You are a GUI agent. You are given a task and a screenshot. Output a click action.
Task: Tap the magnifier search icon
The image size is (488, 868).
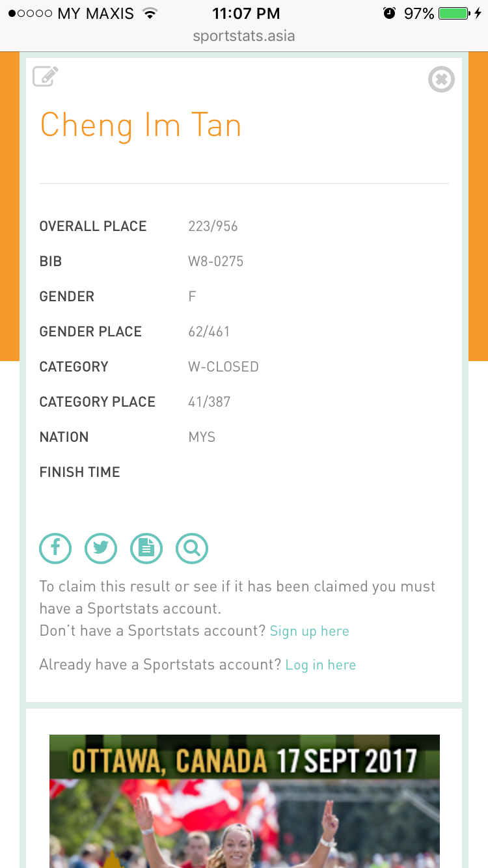192,549
